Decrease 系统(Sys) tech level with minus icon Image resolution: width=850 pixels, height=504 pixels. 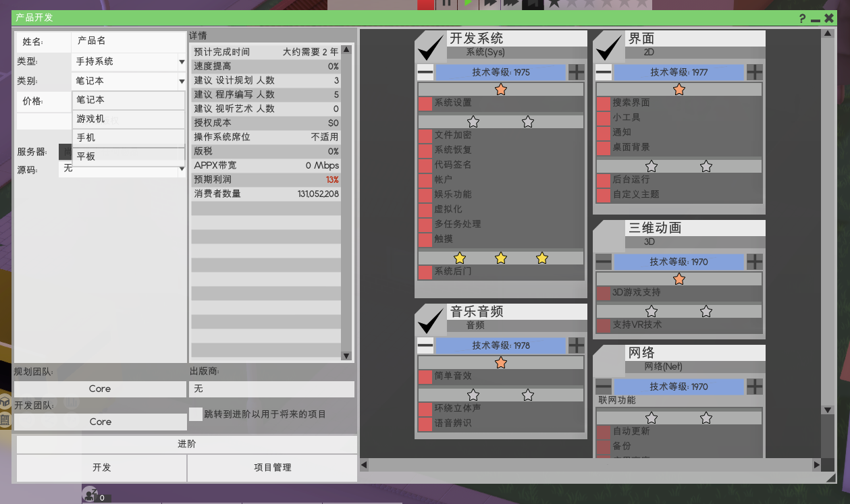click(x=425, y=72)
